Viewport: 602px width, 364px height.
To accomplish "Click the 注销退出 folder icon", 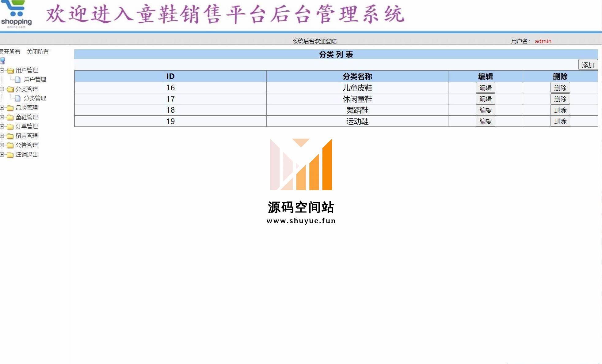I will tap(10, 155).
